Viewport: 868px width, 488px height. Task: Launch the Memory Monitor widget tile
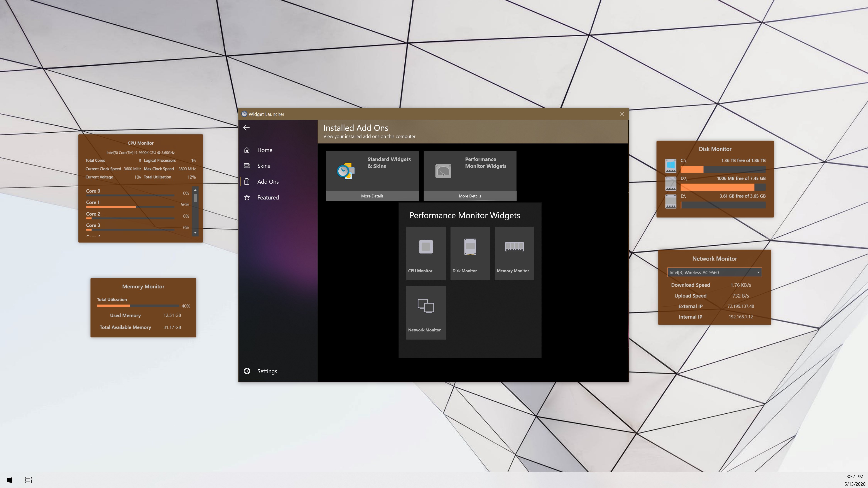(x=514, y=253)
